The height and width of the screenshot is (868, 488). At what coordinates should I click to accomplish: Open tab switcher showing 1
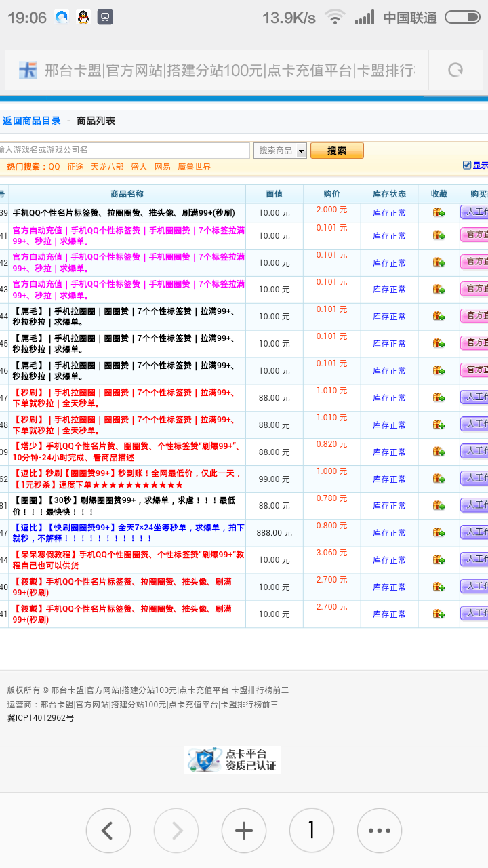pyautogui.click(x=311, y=831)
